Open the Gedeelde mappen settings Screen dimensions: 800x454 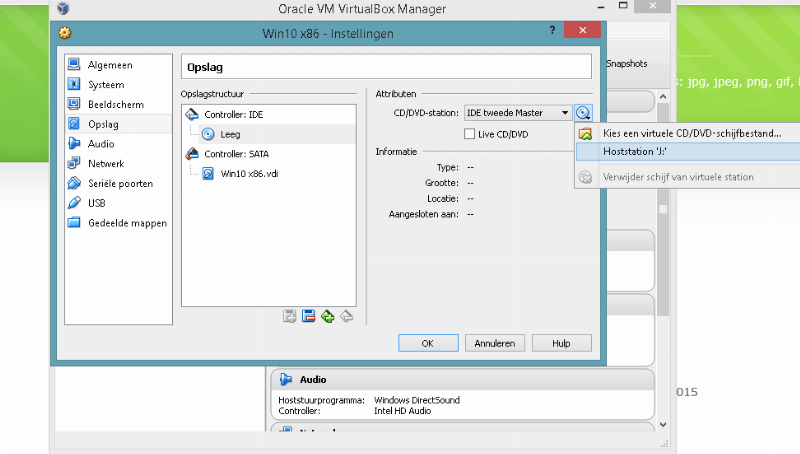pyautogui.click(x=127, y=223)
